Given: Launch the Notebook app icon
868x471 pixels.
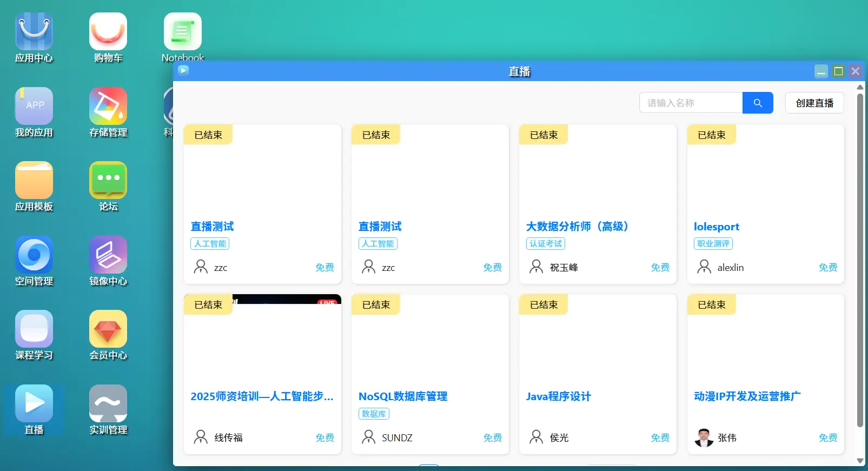Looking at the screenshot, I should (x=183, y=32).
